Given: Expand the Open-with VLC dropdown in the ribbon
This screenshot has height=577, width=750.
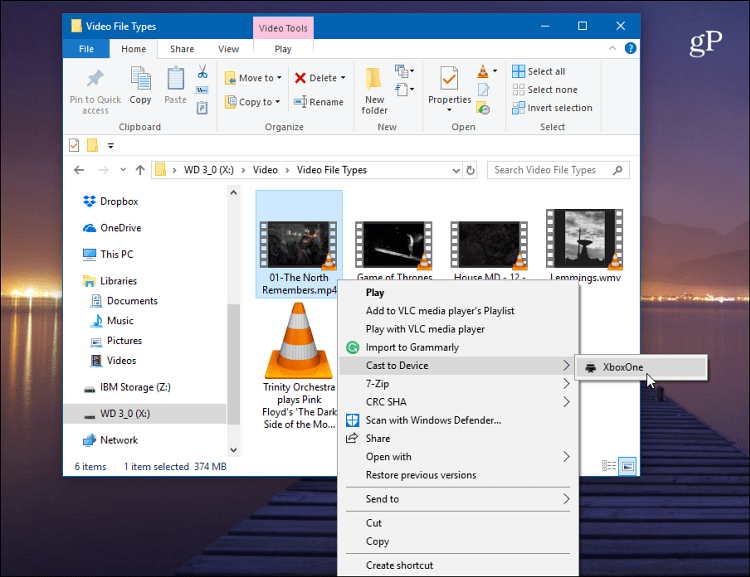Looking at the screenshot, I should click(x=495, y=71).
